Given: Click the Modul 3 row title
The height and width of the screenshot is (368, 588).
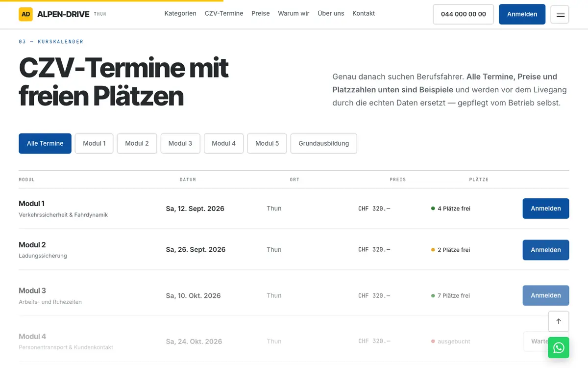Looking at the screenshot, I should [32, 290].
